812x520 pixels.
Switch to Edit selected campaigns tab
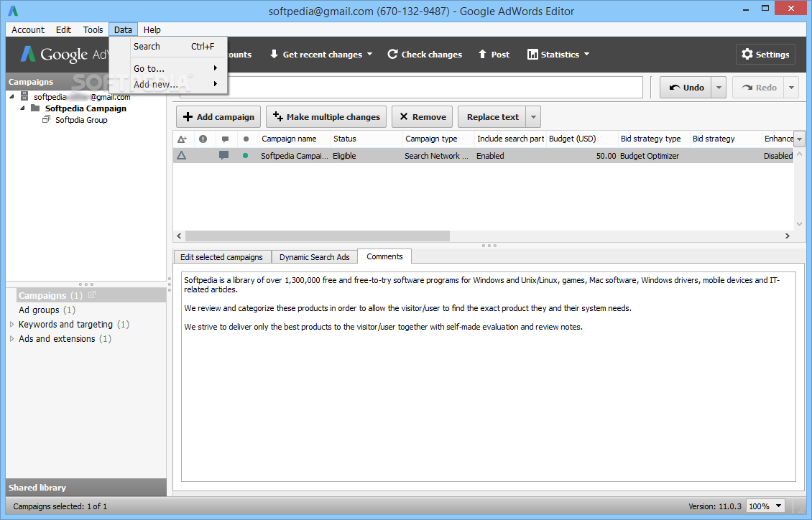221,257
